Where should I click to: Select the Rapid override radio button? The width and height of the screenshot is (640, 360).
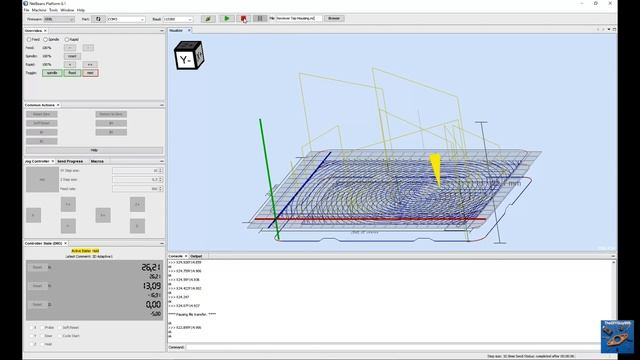67,40
